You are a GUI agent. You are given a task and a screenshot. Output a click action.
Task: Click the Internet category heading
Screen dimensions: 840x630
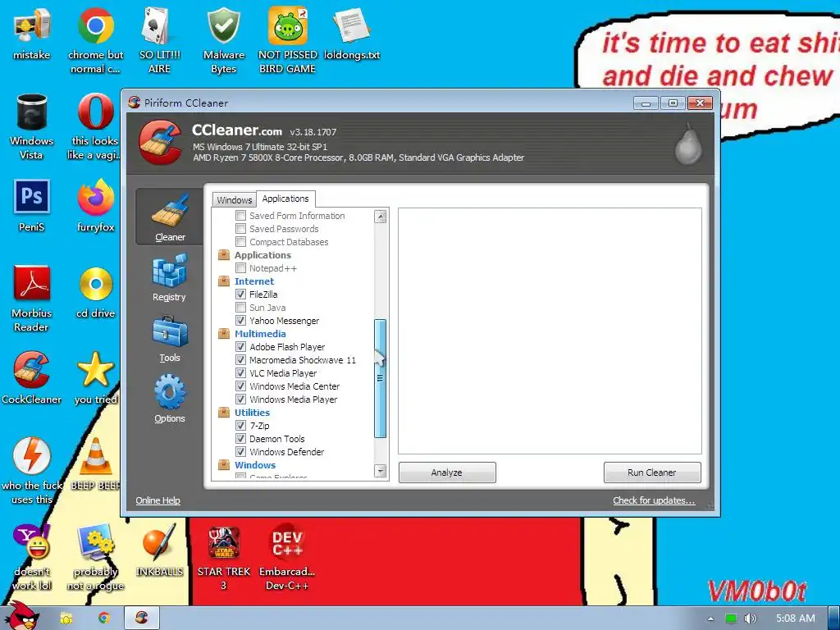click(254, 281)
